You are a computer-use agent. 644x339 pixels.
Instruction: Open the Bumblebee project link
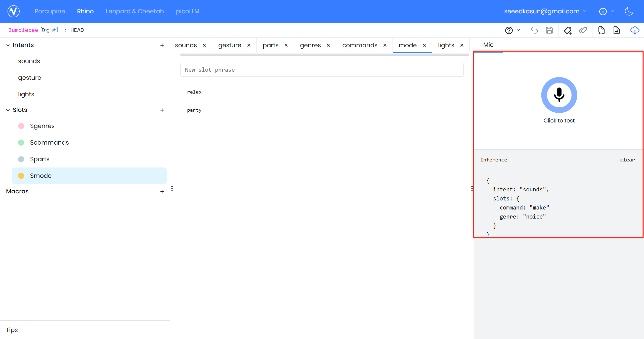tap(23, 30)
